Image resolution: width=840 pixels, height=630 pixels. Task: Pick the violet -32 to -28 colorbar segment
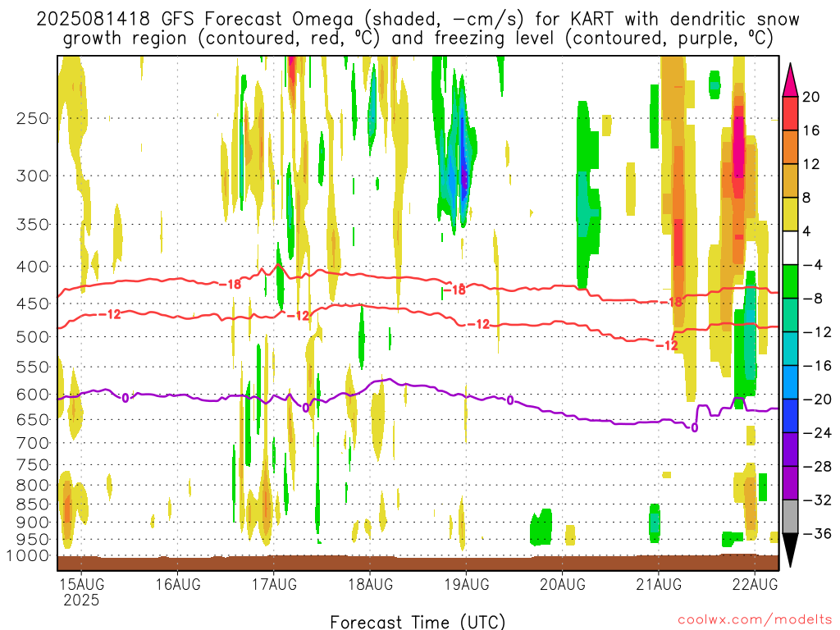point(790,483)
